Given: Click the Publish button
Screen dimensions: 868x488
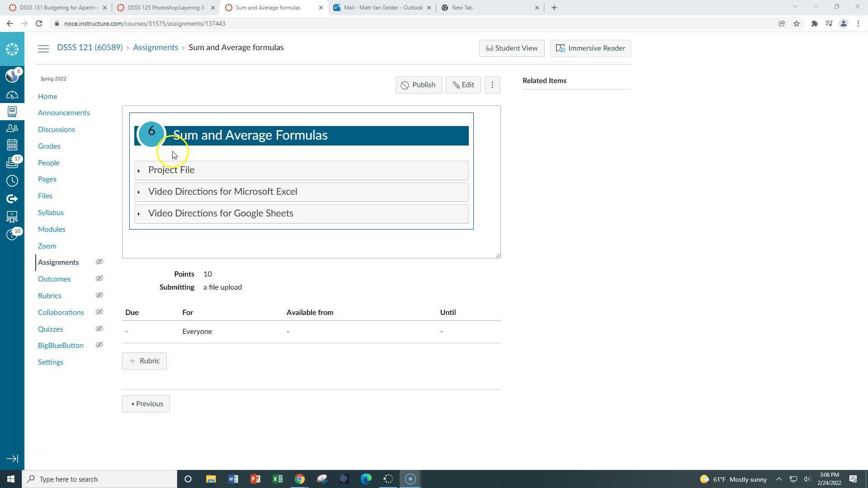Looking at the screenshot, I should (x=419, y=85).
